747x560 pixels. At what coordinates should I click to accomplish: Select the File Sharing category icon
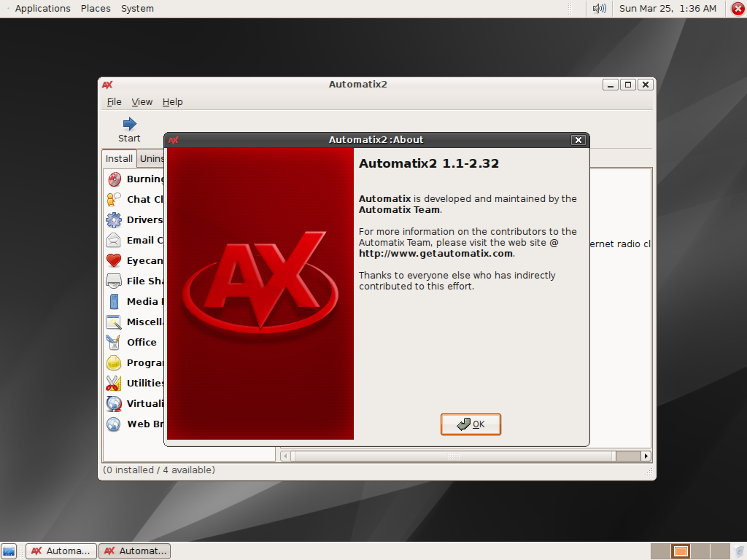[x=114, y=281]
